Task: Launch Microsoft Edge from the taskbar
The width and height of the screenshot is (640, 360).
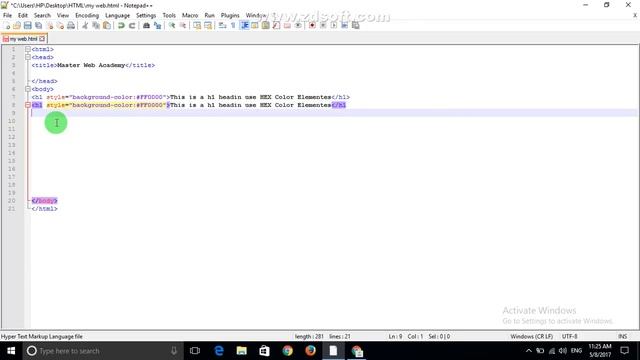Action: tap(219, 351)
